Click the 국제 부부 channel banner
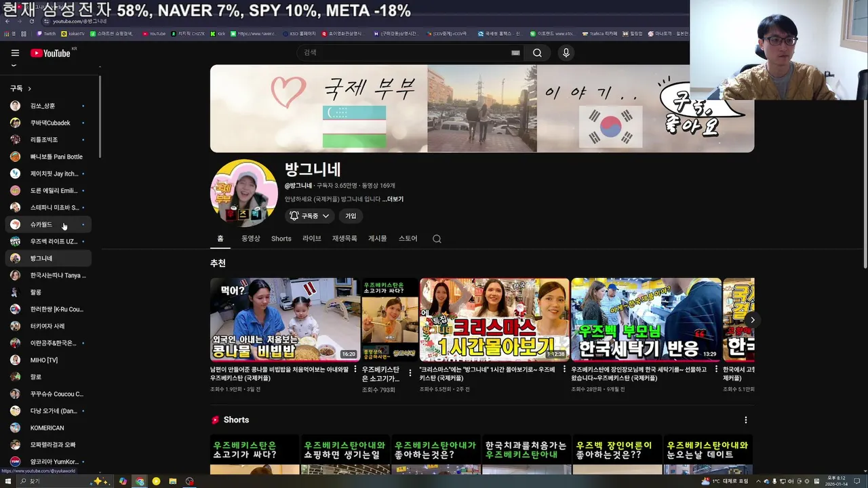Image resolution: width=868 pixels, height=488 pixels. (482, 108)
